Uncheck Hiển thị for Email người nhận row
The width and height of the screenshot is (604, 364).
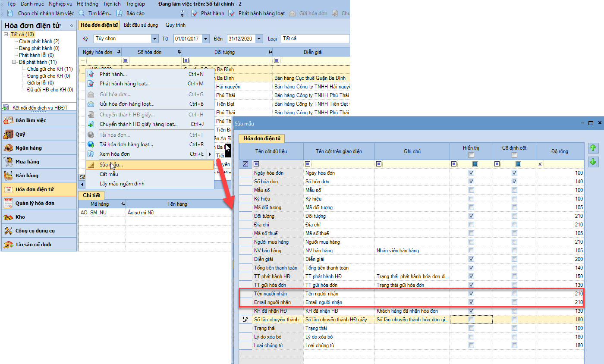tap(471, 302)
